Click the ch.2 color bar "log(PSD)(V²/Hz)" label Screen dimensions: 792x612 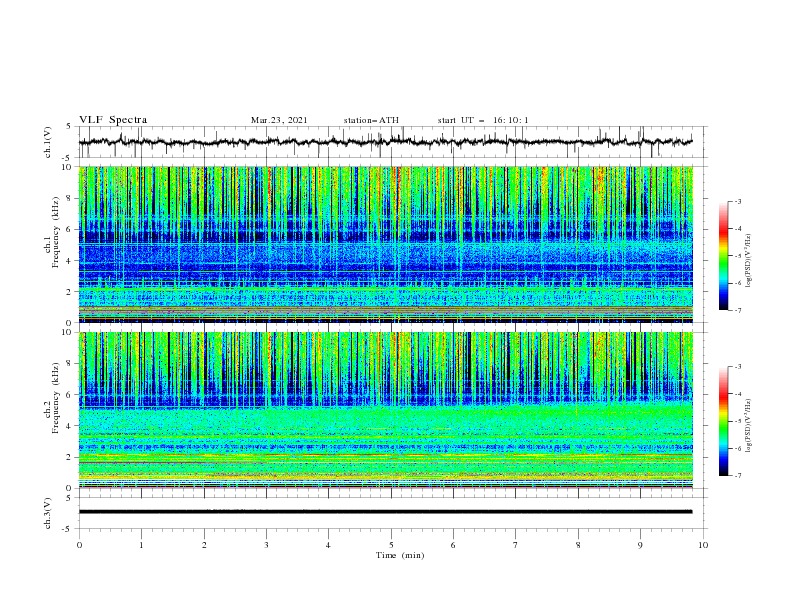point(749,426)
